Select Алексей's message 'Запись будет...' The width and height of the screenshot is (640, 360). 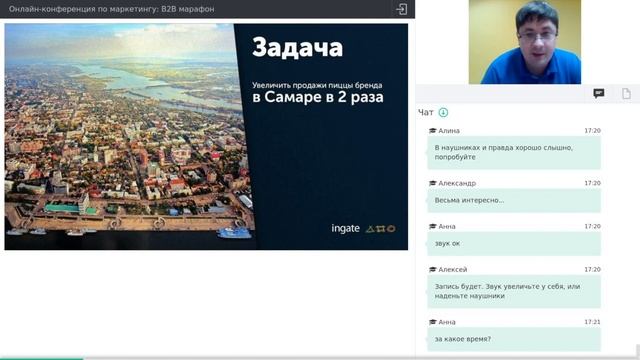coord(514,291)
